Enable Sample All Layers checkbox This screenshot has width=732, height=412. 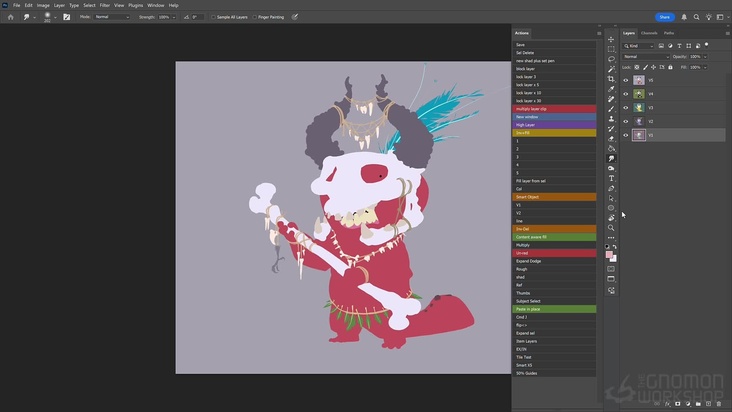coord(213,17)
